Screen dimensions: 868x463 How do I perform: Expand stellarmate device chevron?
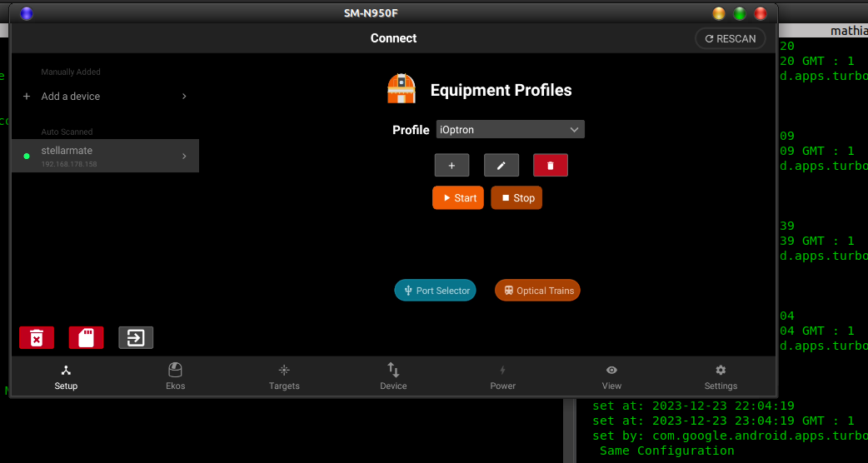(x=184, y=156)
